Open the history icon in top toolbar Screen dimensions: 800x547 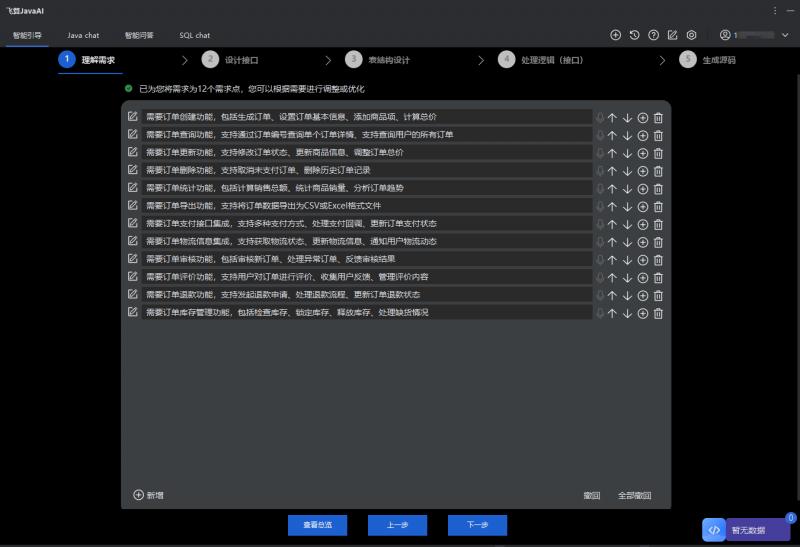[x=634, y=35]
